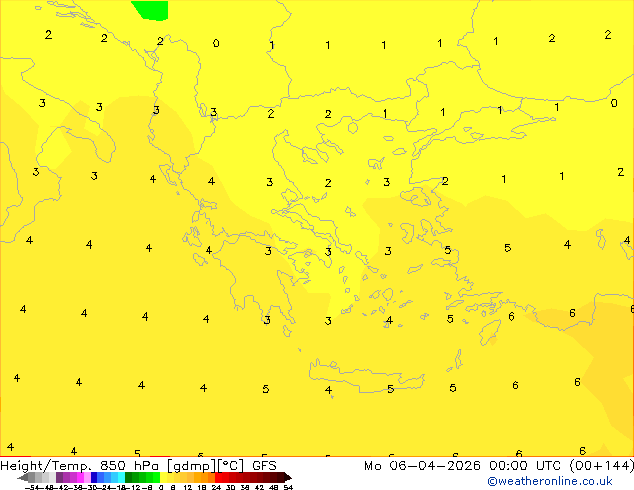Click the green cold patch on the map
The height and width of the screenshot is (490, 634).
(x=150, y=10)
